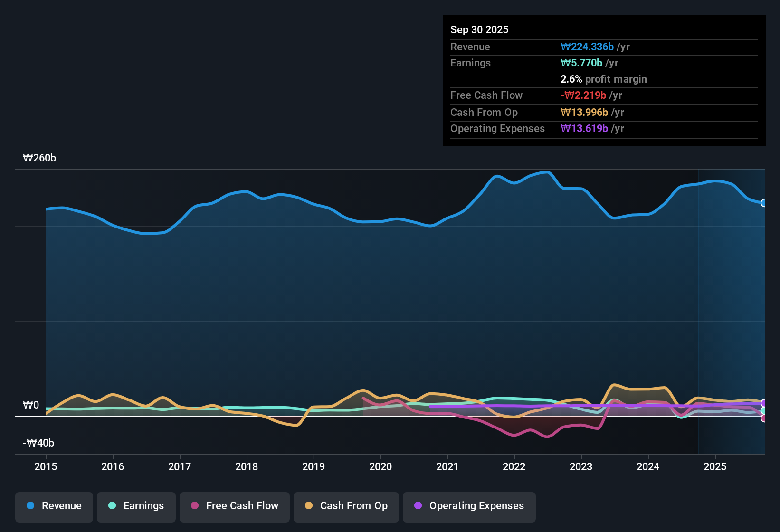This screenshot has width=780, height=532.
Task: Click the ₩260b axis label
Action: pyautogui.click(x=40, y=158)
